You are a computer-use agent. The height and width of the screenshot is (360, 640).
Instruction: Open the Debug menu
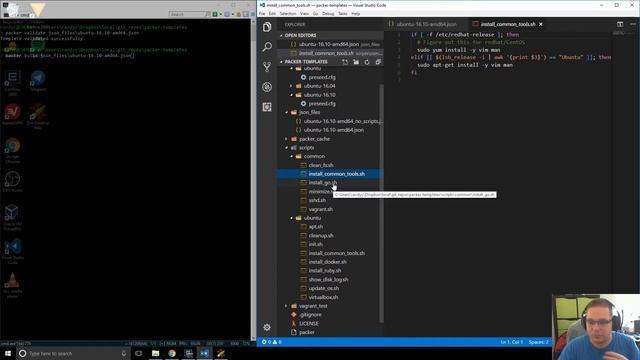click(x=328, y=13)
